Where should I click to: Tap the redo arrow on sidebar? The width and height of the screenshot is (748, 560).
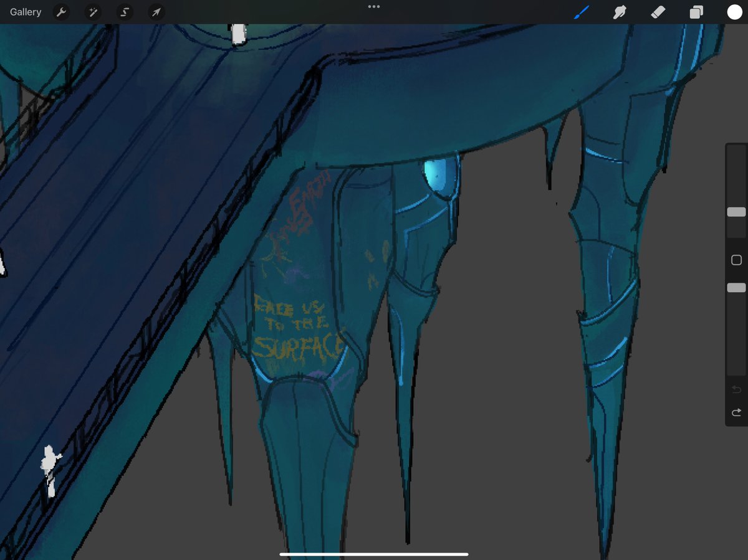736,412
